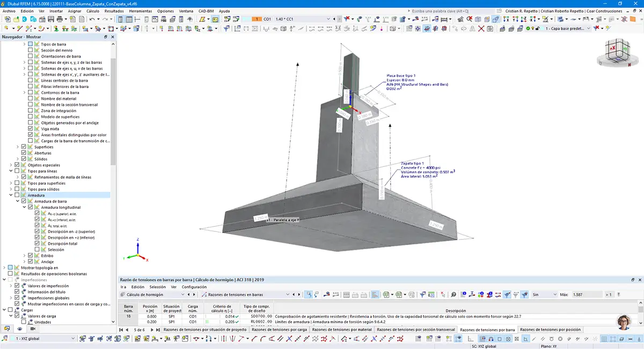
Task: Toggle the Navigator panel toolbar icon
Action: [121, 19]
